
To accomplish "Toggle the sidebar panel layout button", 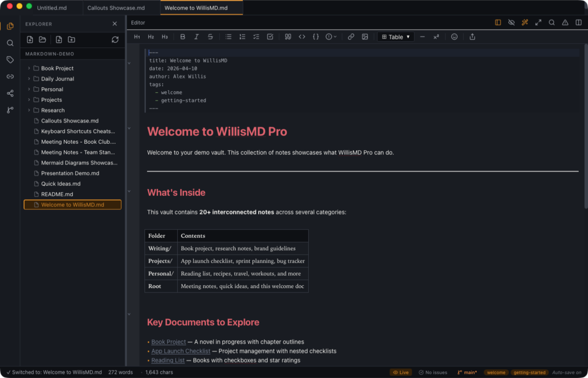I will click(x=498, y=23).
